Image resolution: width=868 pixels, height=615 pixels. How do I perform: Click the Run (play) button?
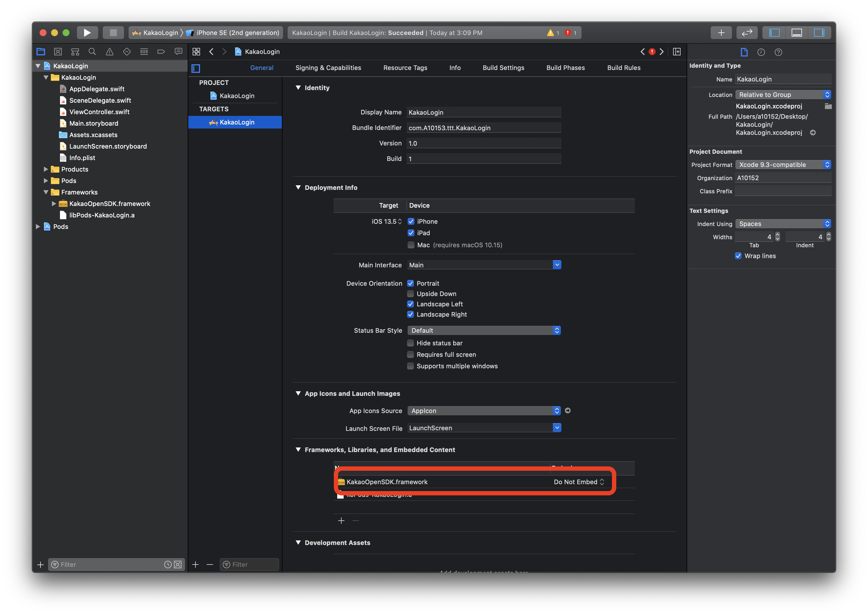87,33
